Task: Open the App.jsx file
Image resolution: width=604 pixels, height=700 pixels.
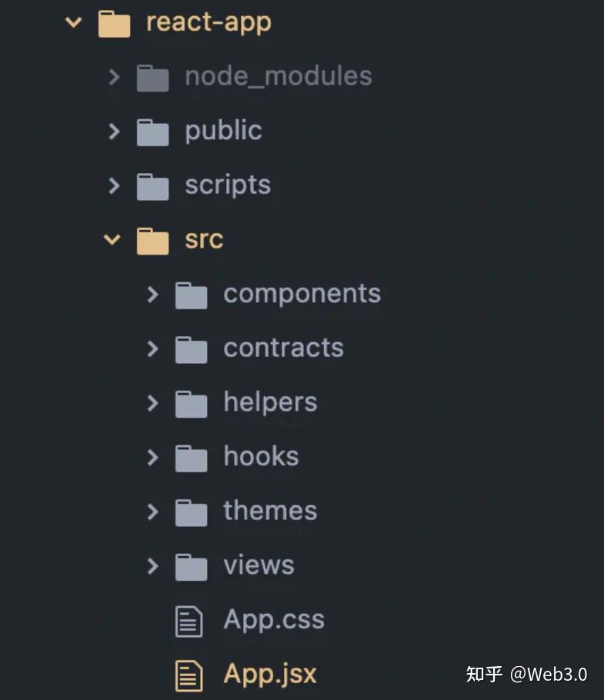Action: tap(269, 675)
